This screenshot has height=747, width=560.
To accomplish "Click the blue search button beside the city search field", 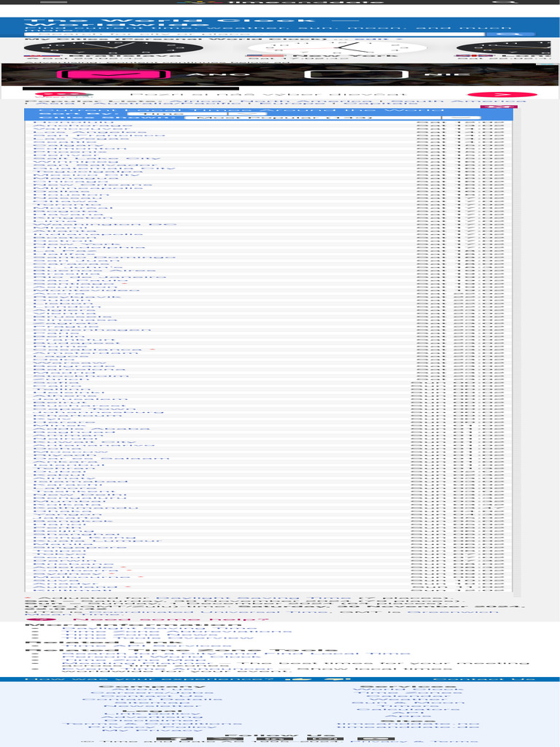I will pos(510,34).
